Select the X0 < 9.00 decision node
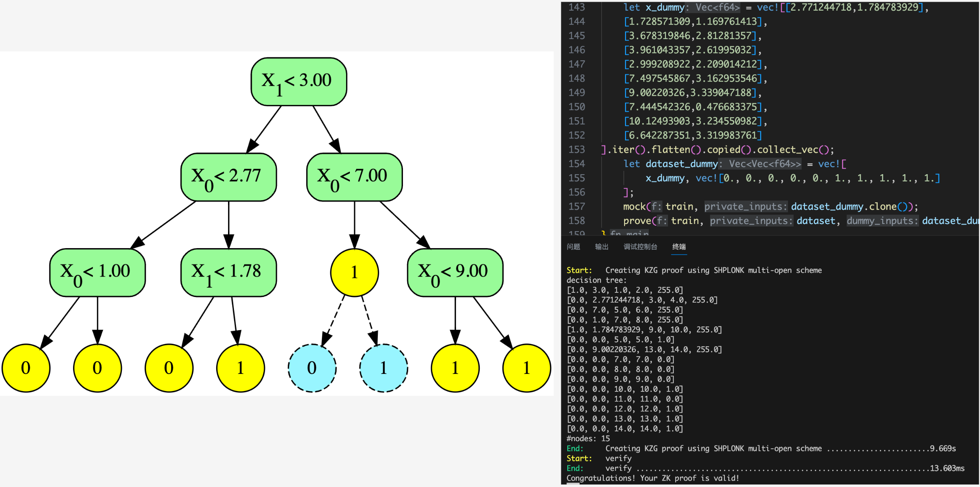Viewport: 980px width, 487px height. 455,272
